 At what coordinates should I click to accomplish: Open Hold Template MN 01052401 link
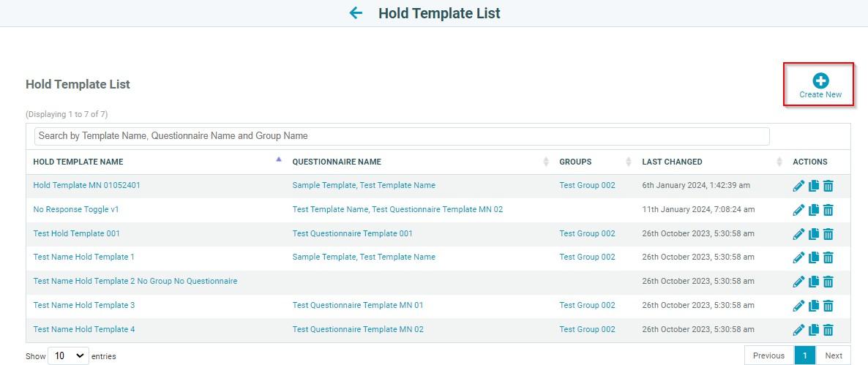(x=87, y=185)
